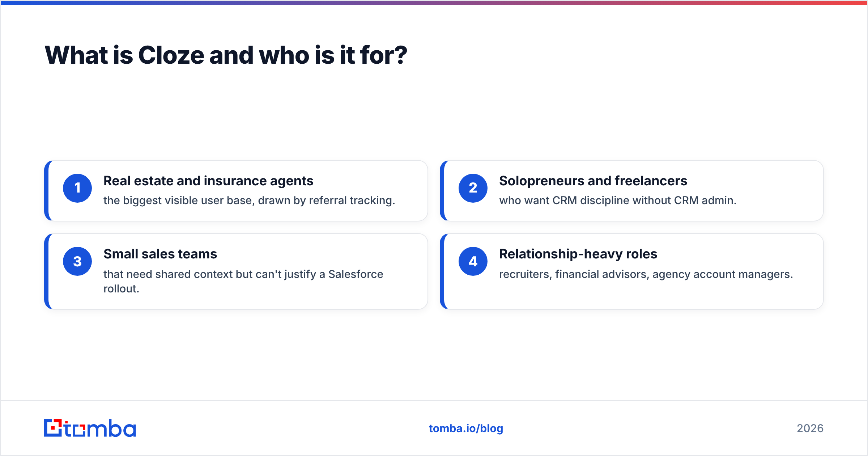Click the referral tracking description text
Image resolution: width=868 pixels, height=456 pixels.
point(249,200)
